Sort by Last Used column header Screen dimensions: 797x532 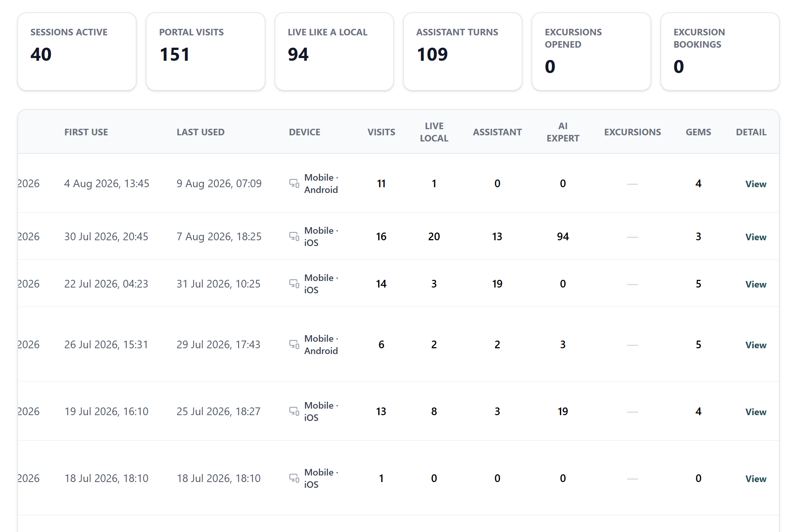(200, 132)
